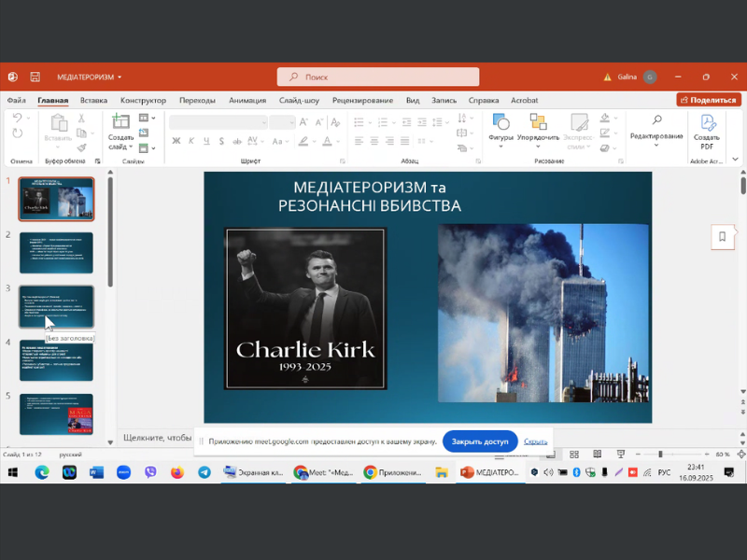The image size is (747, 560).
Task: Open the МЕДІАТЕРОРИЗМ file name dropdown
Action: [x=90, y=77]
